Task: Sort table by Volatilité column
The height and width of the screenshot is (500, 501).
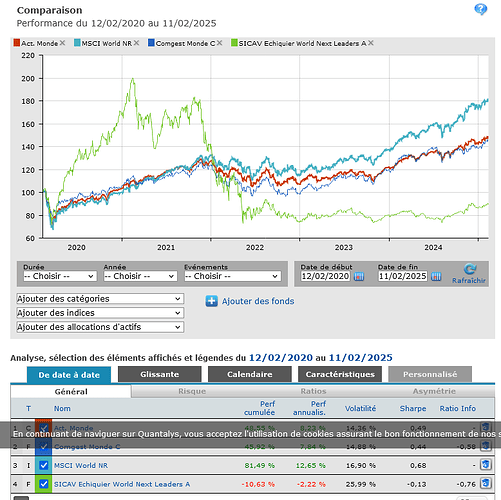Action: pos(360,408)
